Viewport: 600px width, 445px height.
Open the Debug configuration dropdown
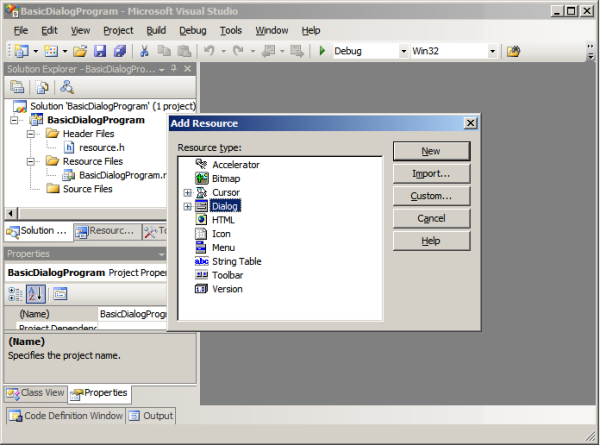pos(403,51)
